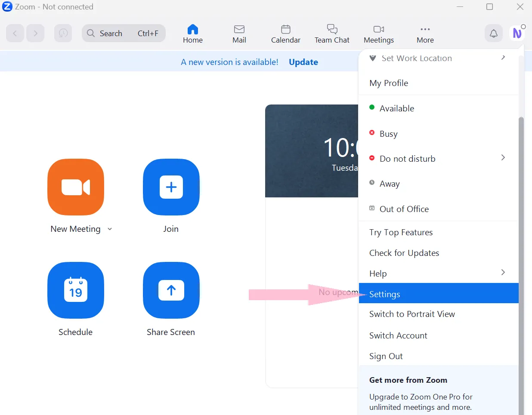532x415 pixels.
Task: Click the profile avatar picture
Action: click(x=517, y=33)
